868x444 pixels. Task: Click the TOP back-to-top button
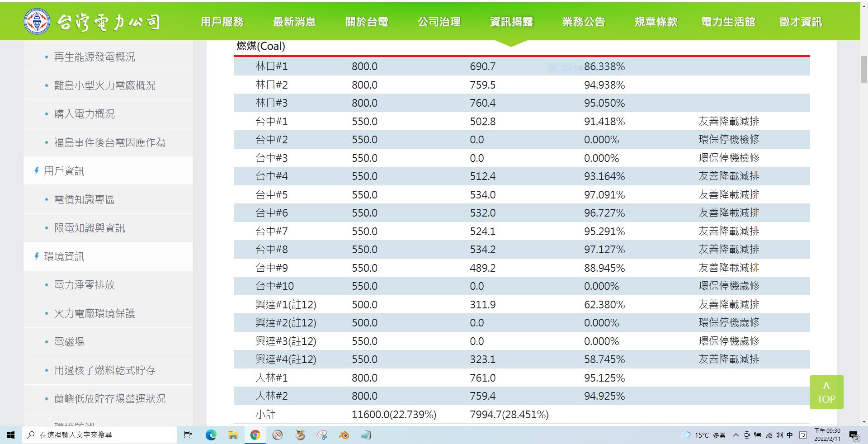coord(826,392)
